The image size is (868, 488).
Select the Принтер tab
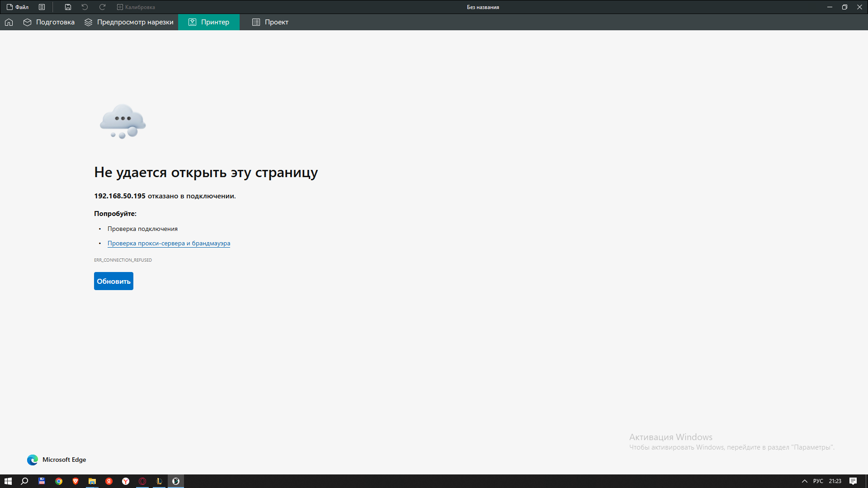209,22
